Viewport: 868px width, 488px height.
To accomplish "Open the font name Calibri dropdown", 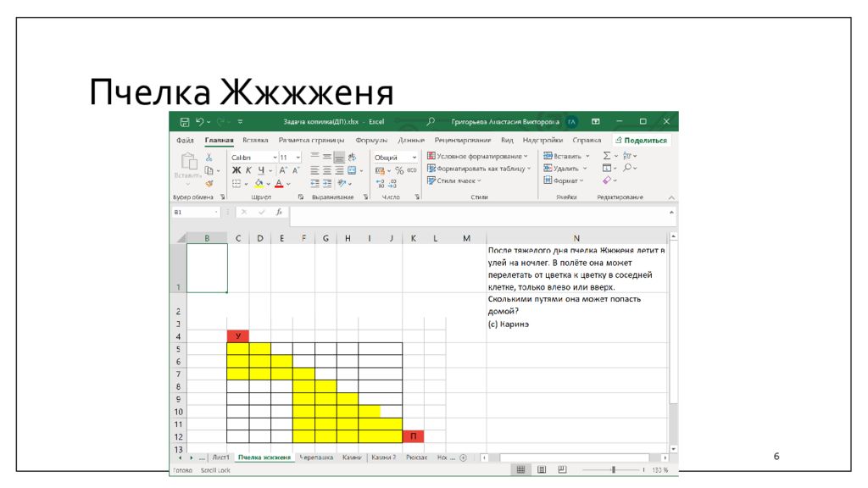I will (275, 158).
